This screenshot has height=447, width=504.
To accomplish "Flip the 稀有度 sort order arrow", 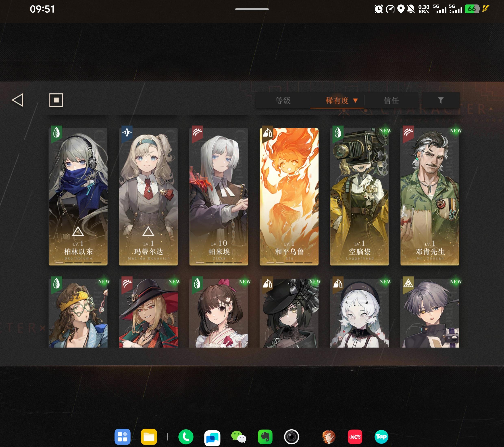I will (x=355, y=101).
